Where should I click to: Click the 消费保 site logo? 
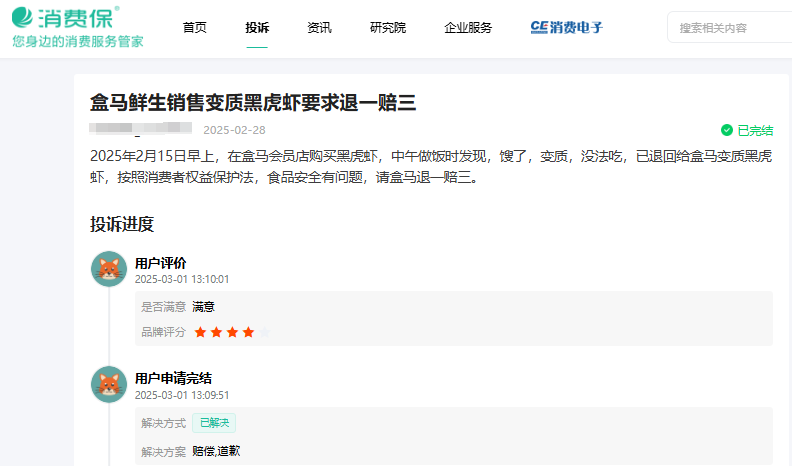pos(66,18)
